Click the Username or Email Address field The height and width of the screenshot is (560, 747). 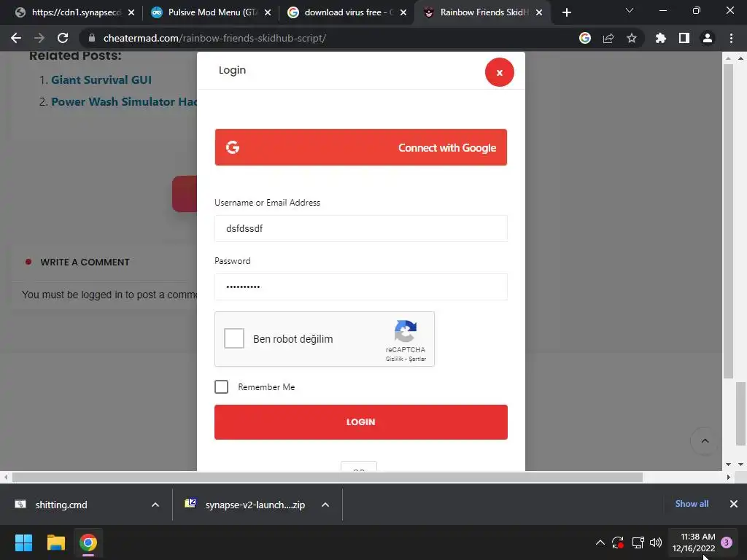tap(360, 228)
